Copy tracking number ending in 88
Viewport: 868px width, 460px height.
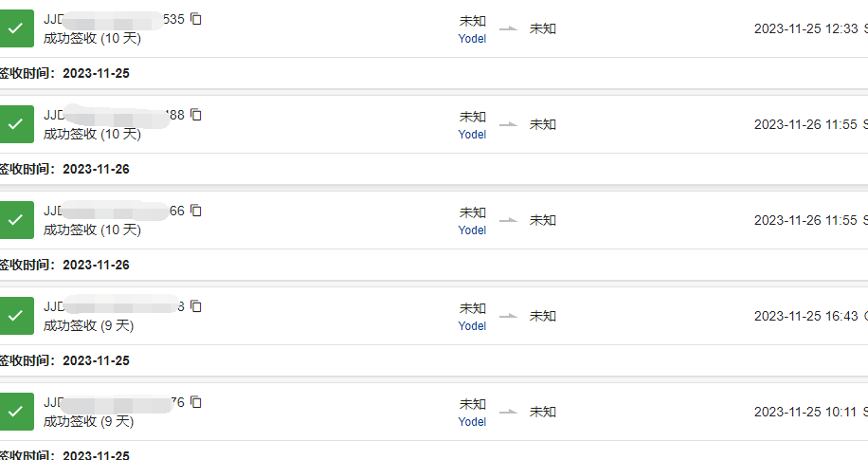pos(196,115)
